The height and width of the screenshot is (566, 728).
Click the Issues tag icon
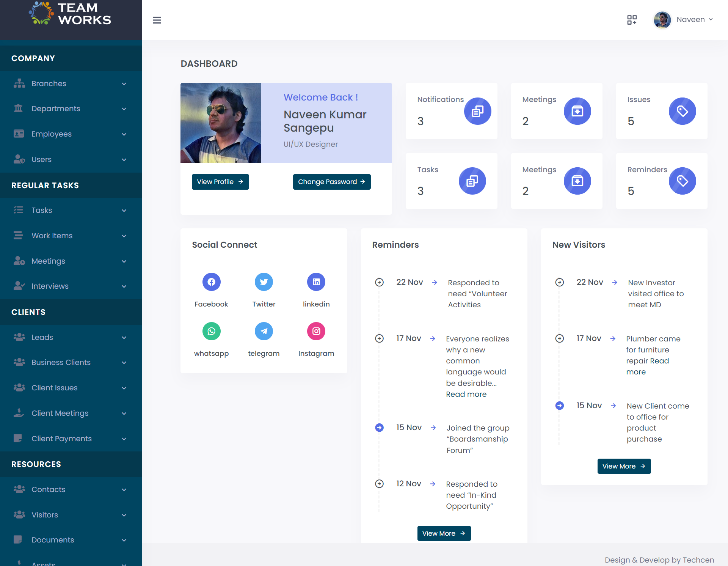coord(682,111)
